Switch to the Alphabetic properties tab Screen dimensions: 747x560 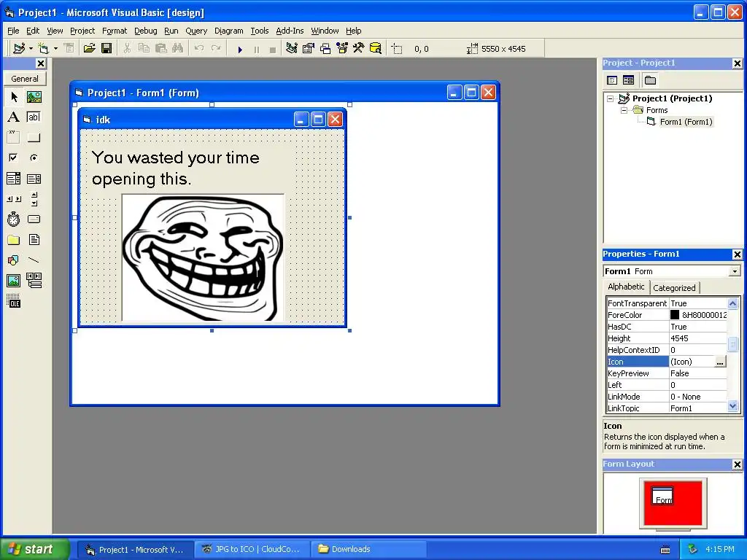click(626, 286)
